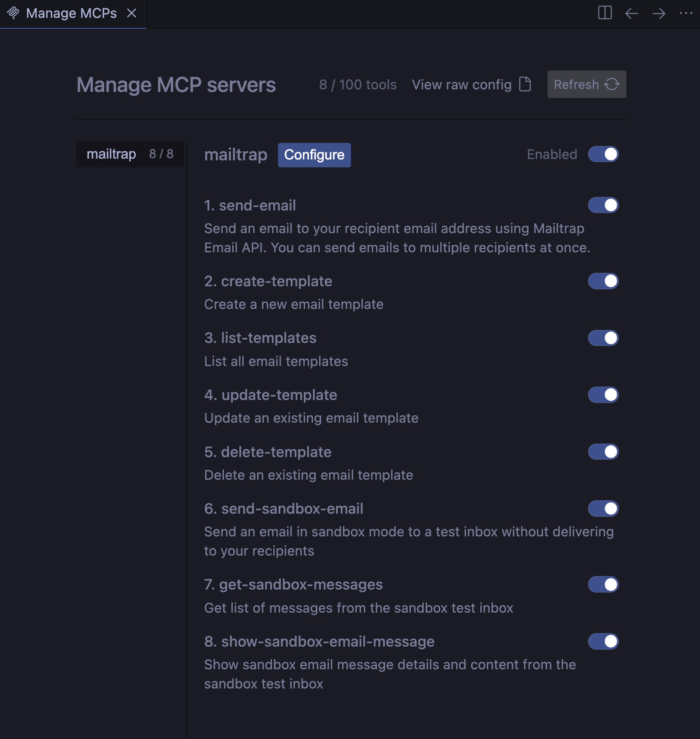Open the more actions ellipsis menu
Viewport: 700px width, 739px height.
(x=686, y=13)
